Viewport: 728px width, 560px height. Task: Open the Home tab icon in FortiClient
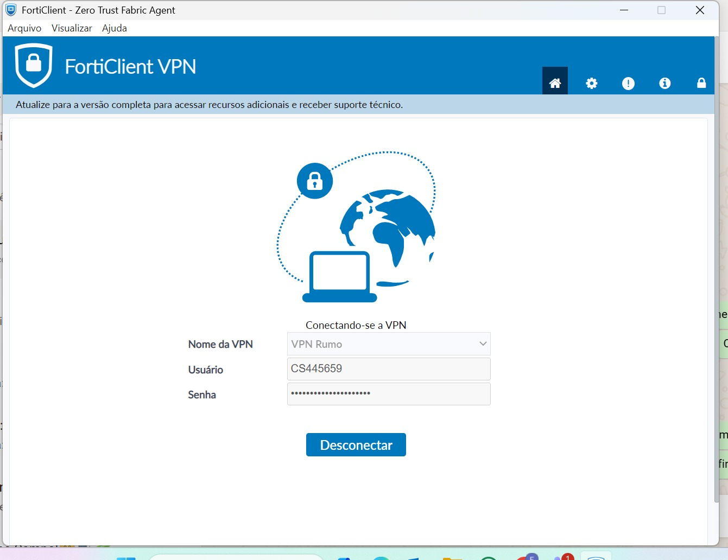click(x=555, y=81)
